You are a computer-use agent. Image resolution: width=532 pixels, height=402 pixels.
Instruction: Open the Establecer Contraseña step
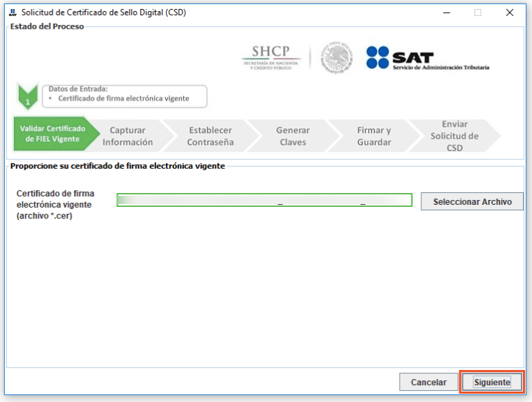(210, 136)
